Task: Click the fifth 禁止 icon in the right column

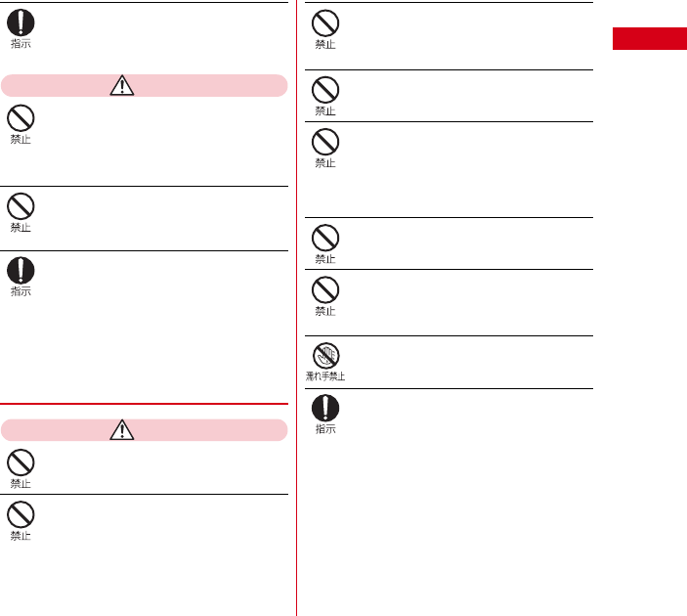Action: point(324,289)
